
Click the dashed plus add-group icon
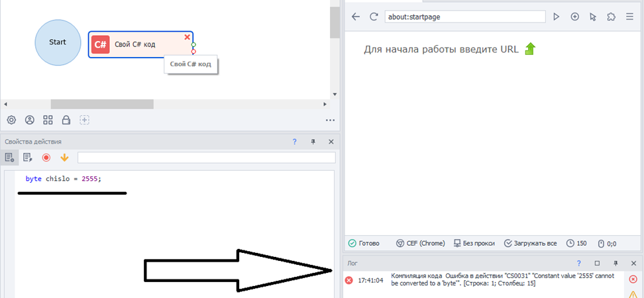coord(84,120)
